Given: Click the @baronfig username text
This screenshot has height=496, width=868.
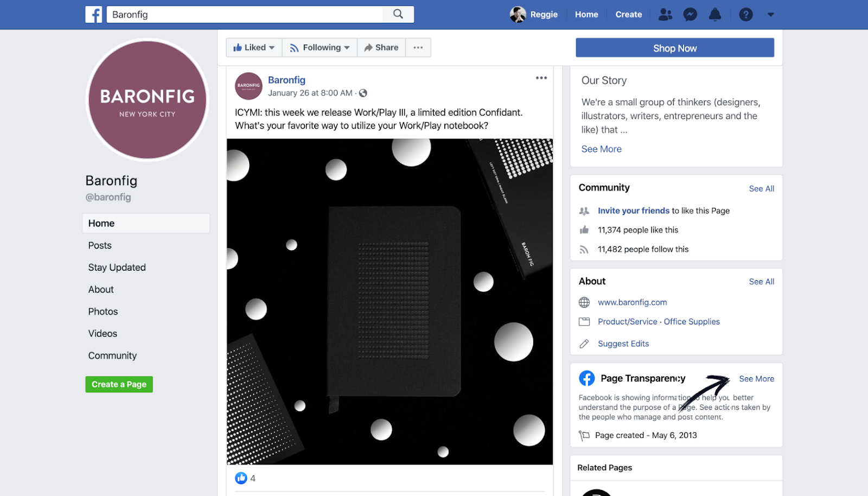Looking at the screenshot, I should click(108, 198).
